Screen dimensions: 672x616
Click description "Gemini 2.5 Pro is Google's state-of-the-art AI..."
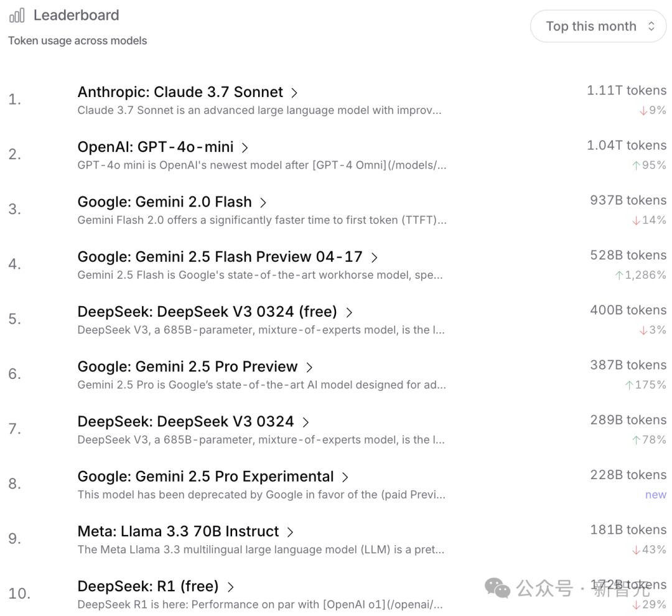coord(262,385)
